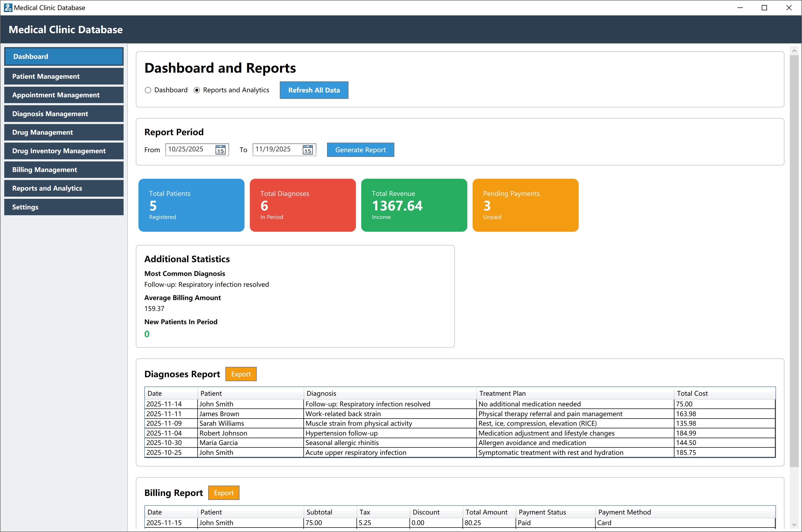Click the Medical Clinic Database app icon

pos(8,7)
